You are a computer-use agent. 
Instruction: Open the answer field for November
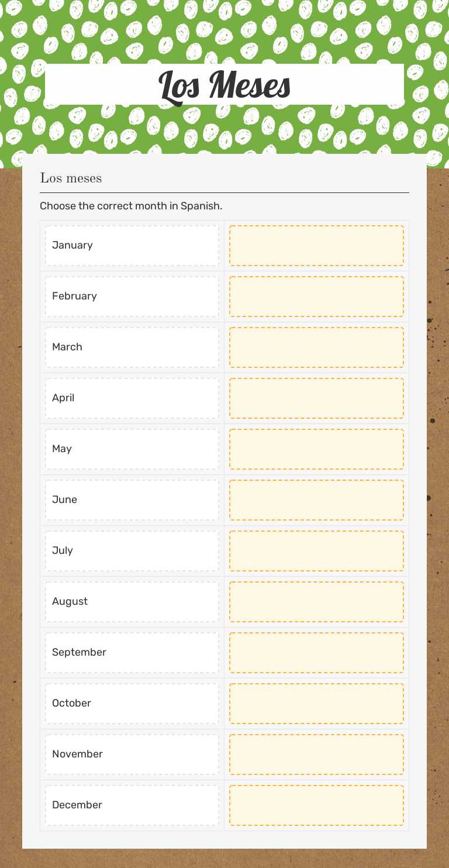point(316,755)
